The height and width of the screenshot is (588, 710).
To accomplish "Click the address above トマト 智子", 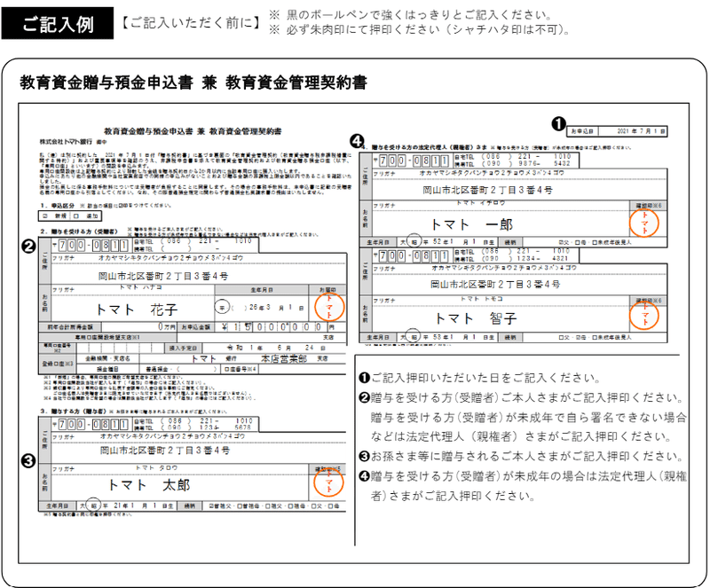I will point(495,285).
